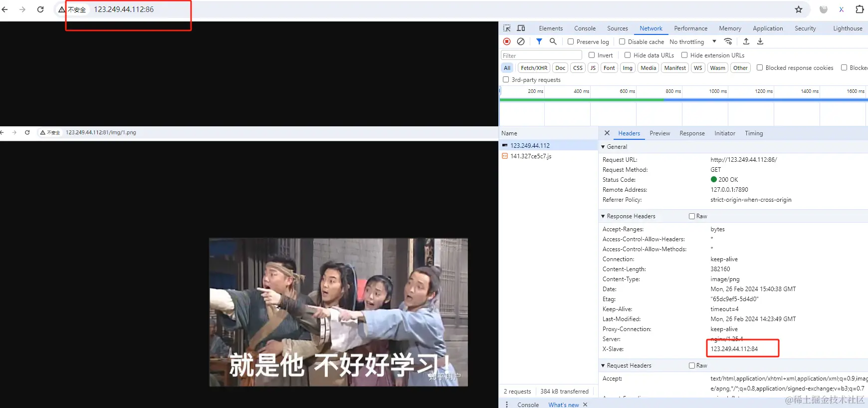This screenshot has height=408, width=868.
Task: Click the meme image on the page
Action: coord(339,312)
